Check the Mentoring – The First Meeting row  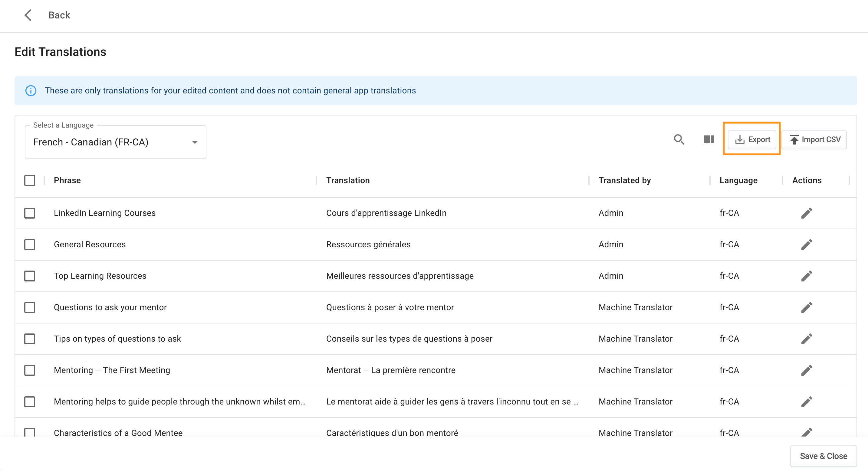(30, 370)
